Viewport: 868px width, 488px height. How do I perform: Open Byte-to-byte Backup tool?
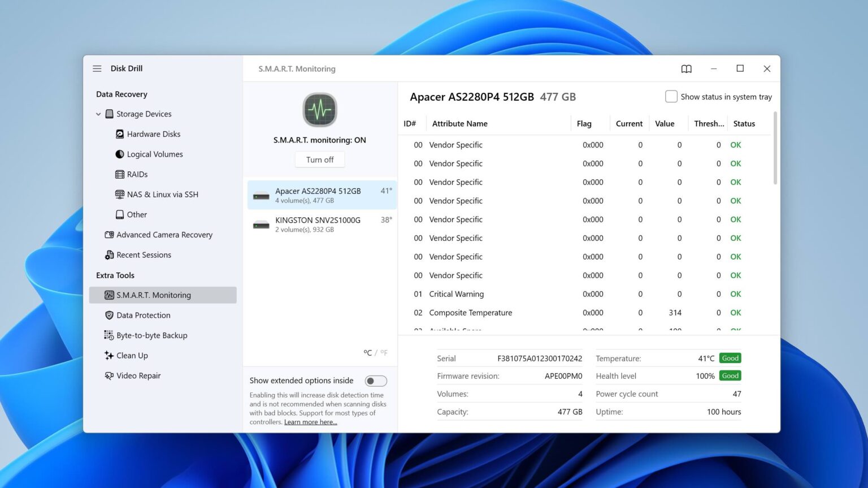tap(146, 335)
